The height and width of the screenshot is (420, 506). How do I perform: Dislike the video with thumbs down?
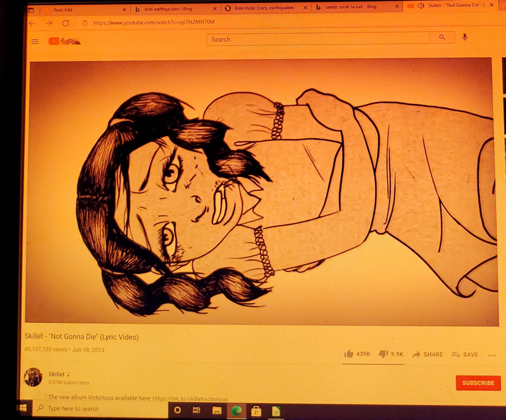(x=383, y=354)
